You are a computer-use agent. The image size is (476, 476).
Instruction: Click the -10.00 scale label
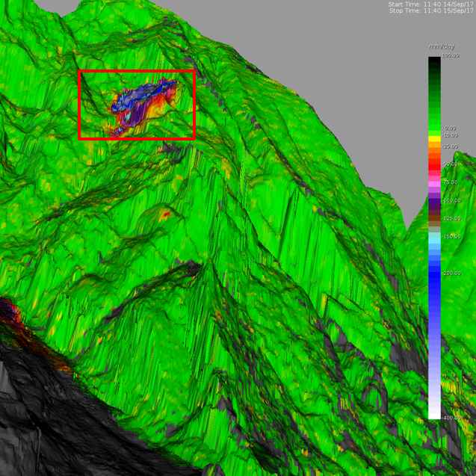(450, 135)
